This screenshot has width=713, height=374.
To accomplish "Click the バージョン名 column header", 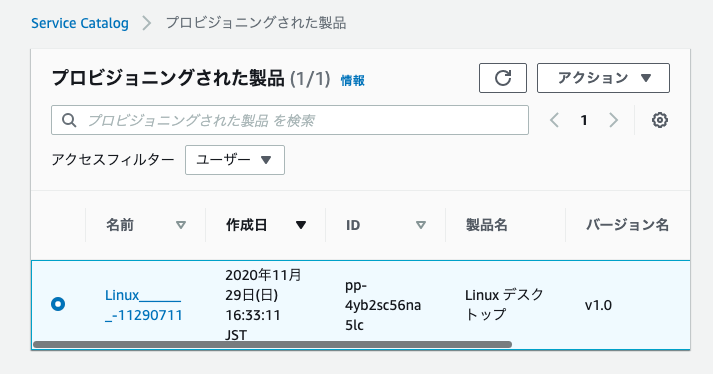I will [627, 225].
